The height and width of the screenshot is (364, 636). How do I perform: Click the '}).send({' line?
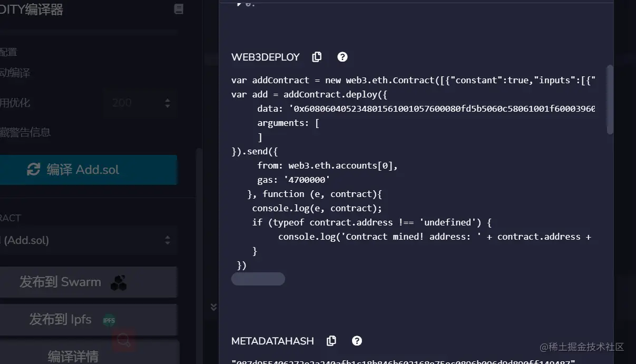255,151
